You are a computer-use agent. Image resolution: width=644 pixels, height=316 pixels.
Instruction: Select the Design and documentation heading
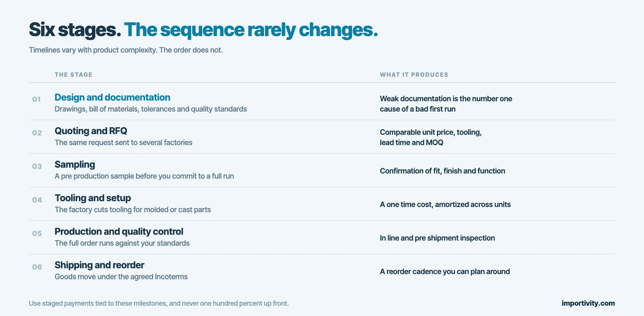pos(112,97)
